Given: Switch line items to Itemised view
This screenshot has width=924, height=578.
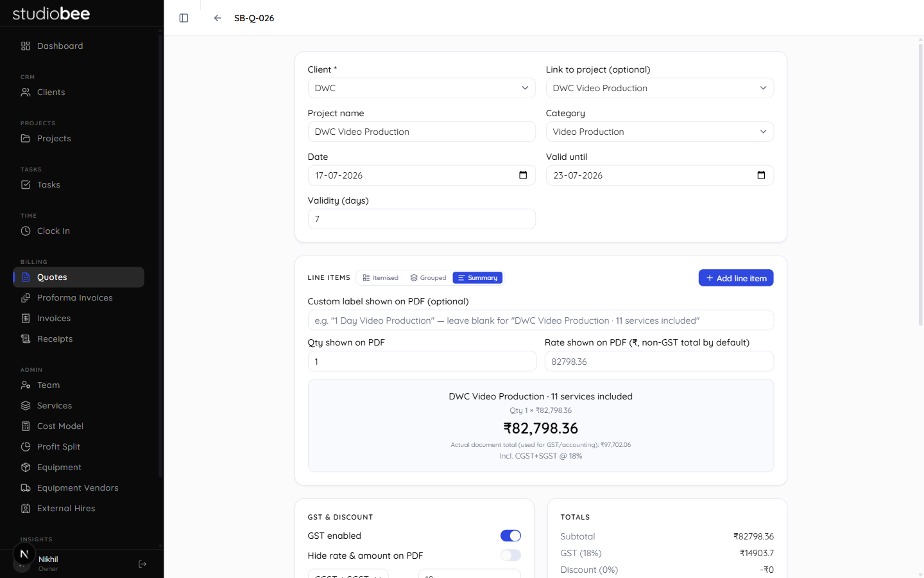Looking at the screenshot, I should (x=381, y=278).
